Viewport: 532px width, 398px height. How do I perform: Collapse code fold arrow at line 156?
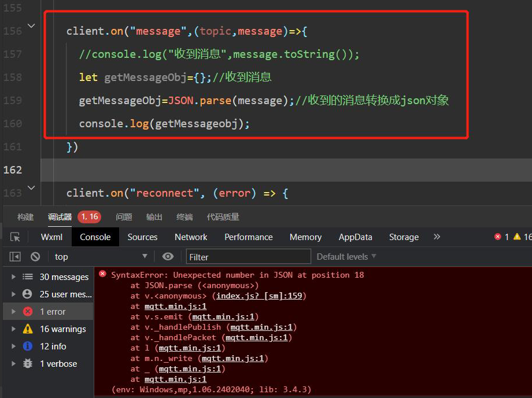tap(31, 26)
